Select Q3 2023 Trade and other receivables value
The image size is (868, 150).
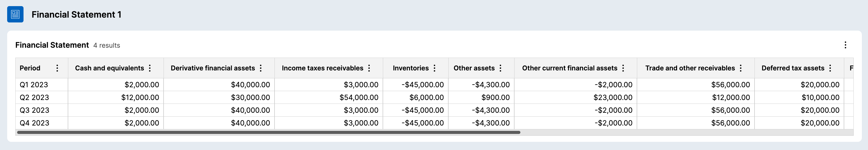coord(730,110)
